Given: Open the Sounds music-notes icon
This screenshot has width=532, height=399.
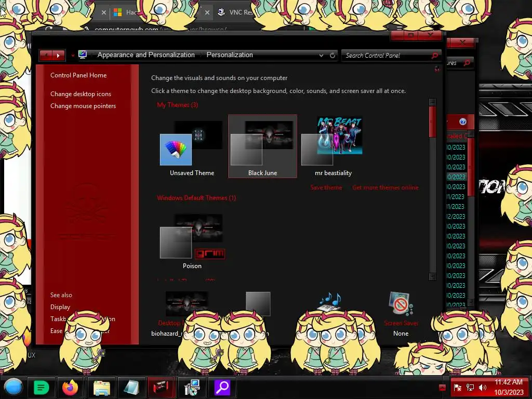Looking at the screenshot, I should [329, 302].
